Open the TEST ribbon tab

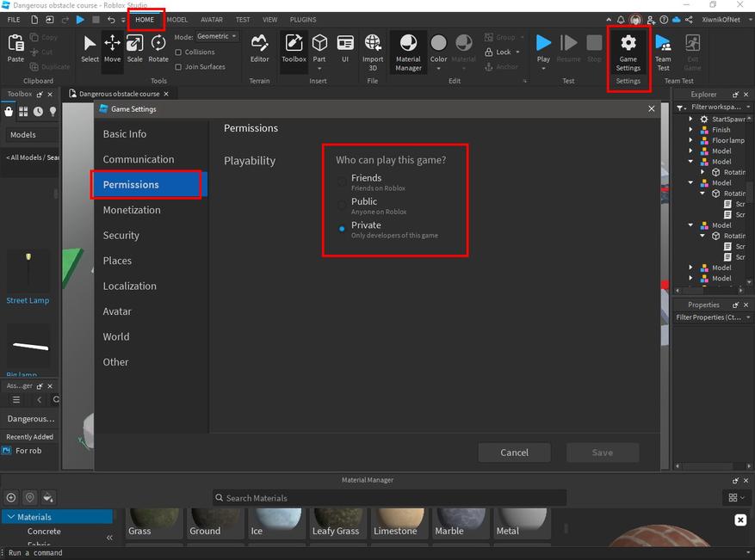[x=243, y=20]
